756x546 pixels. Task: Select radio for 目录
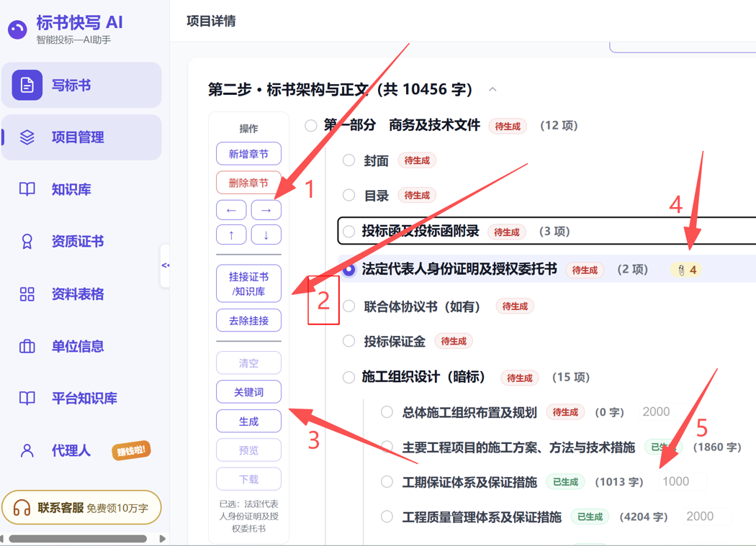[x=348, y=195]
